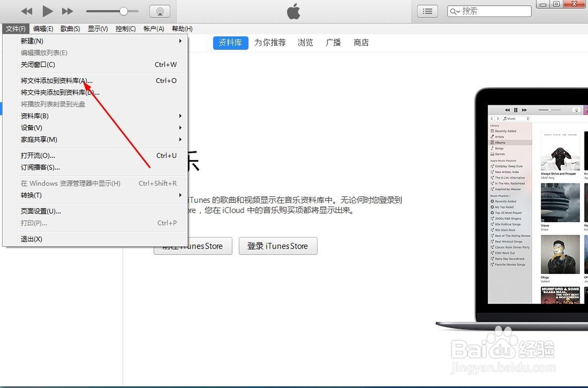Switch to the 商店 tab

(x=361, y=43)
